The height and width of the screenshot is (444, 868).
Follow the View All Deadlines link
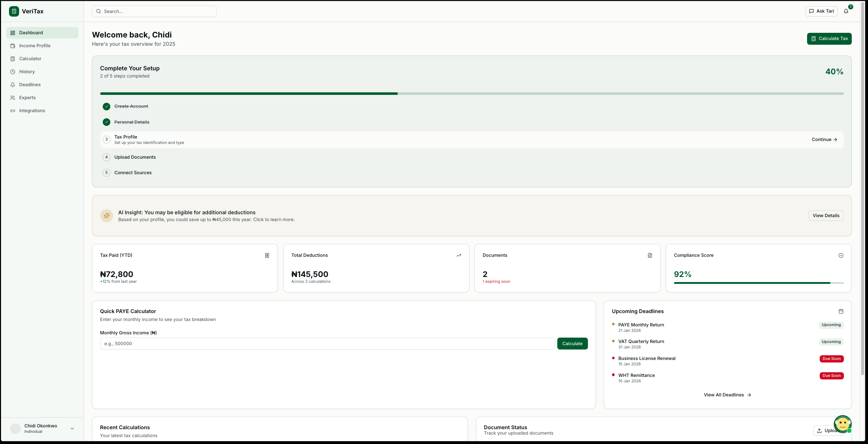(x=727, y=395)
